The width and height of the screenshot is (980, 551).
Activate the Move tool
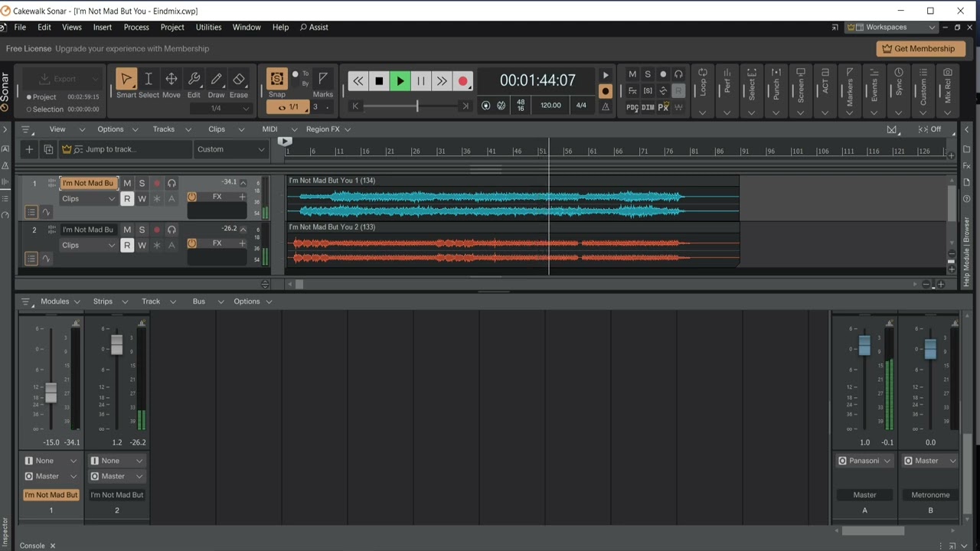coord(171,79)
